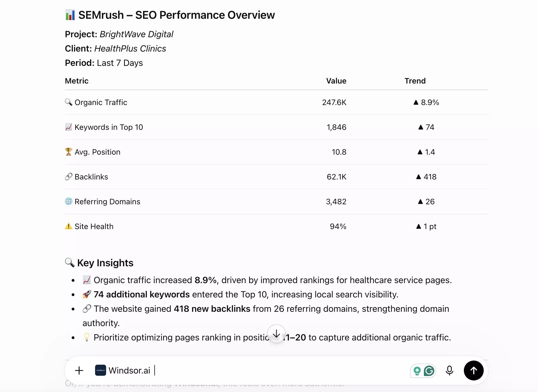Click the 94% site health value

click(x=338, y=226)
